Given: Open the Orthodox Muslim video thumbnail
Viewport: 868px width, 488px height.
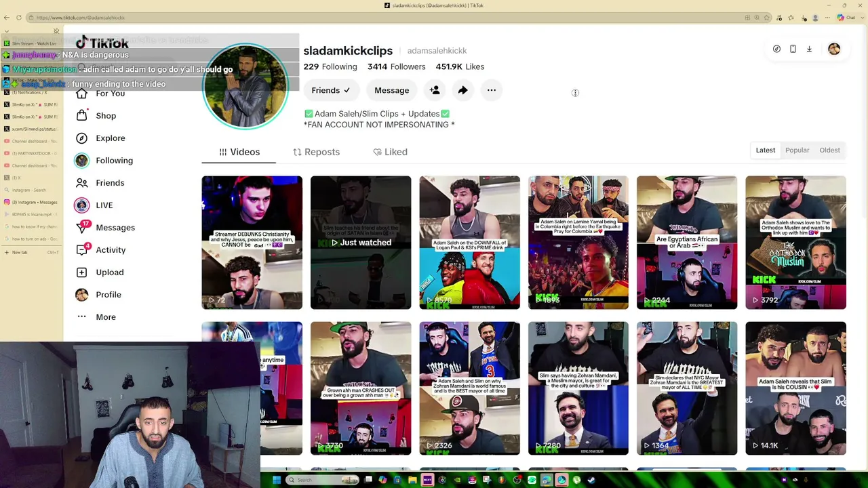Looking at the screenshot, I should 795,243.
